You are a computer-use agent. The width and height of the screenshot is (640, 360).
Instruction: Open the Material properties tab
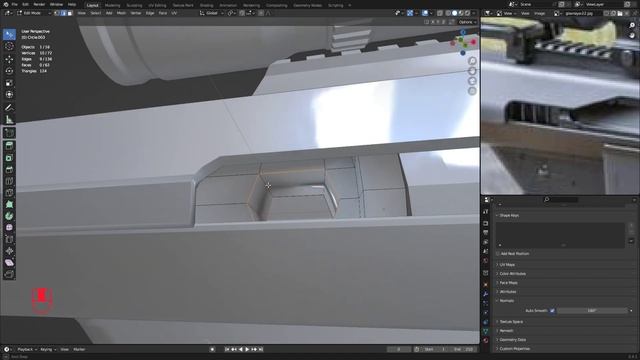pyautogui.click(x=486, y=340)
